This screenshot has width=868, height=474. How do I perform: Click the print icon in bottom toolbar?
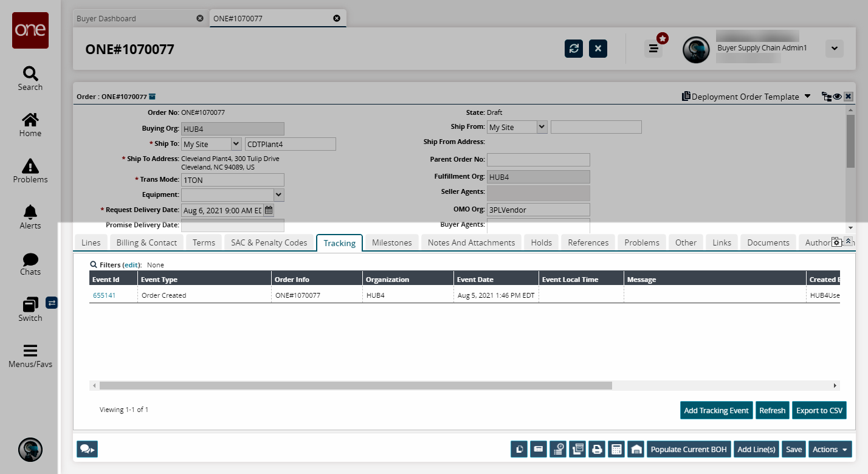point(597,450)
